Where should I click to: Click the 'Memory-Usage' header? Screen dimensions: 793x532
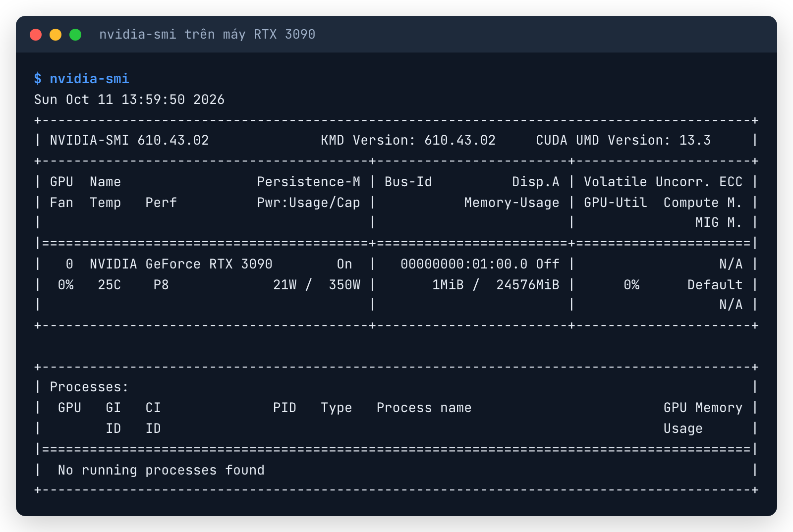coord(511,203)
